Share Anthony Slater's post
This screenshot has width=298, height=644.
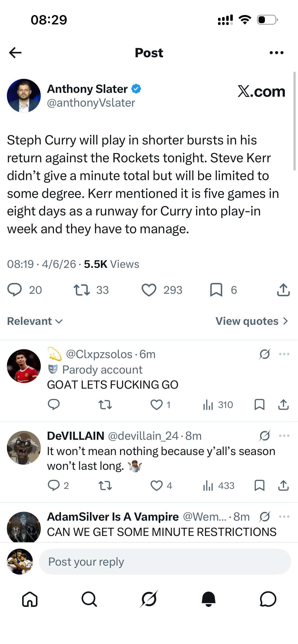coord(283,290)
